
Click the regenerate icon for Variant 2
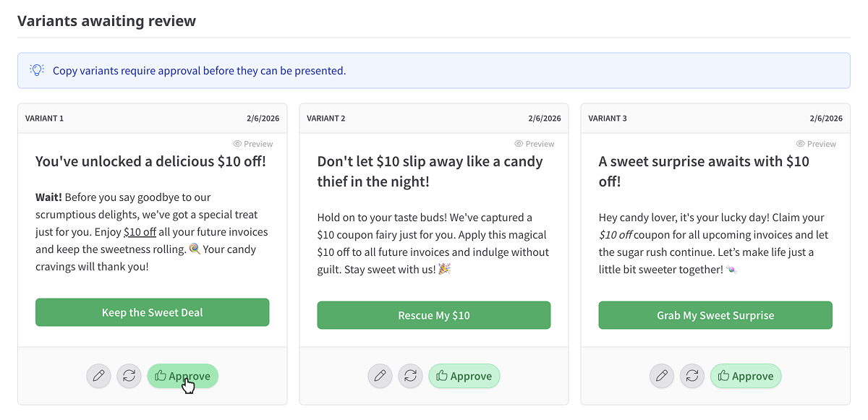[x=410, y=376]
